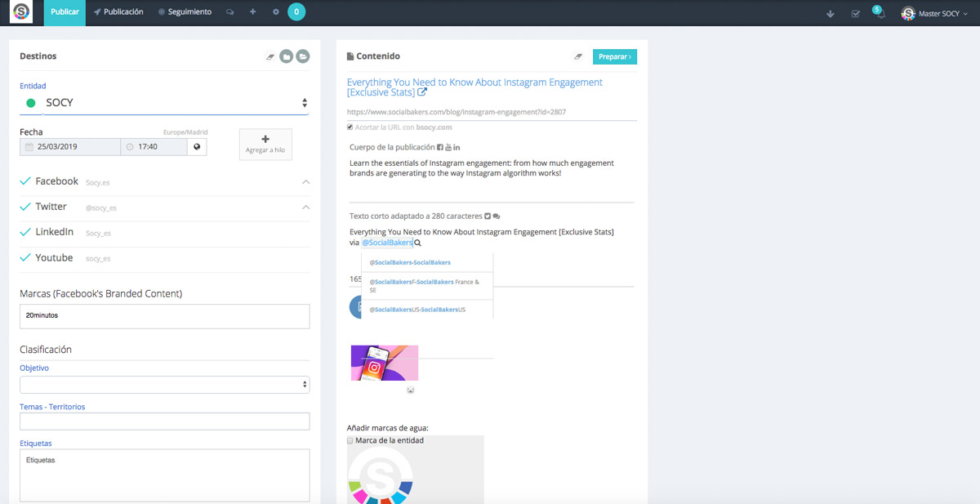Viewport: 980px width, 504px height.
Task: Open settings gear in the top navbar
Action: [275, 12]
